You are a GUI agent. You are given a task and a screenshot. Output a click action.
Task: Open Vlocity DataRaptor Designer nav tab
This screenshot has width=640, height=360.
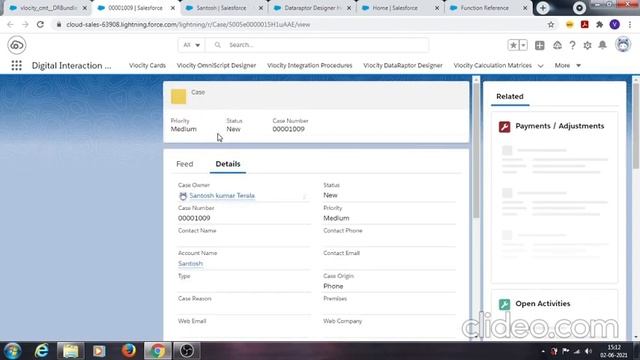click(x=403, y=65)
